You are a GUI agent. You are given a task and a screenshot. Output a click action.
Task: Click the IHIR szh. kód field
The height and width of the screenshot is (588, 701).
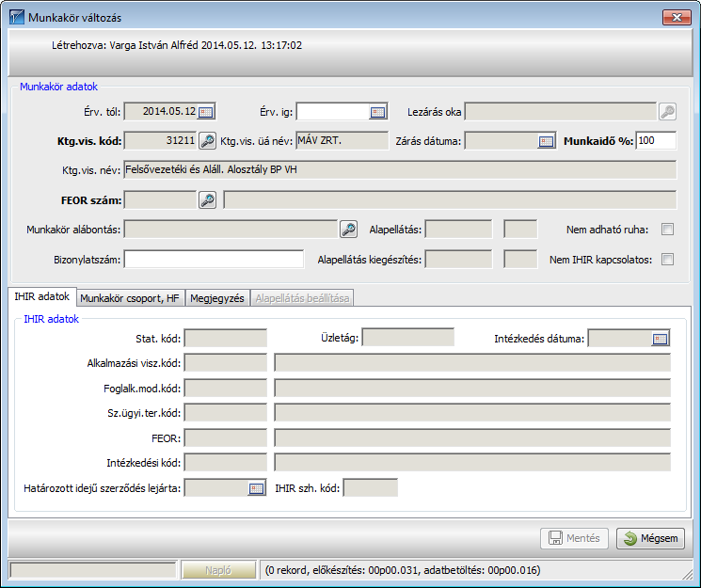coord(371,488)
